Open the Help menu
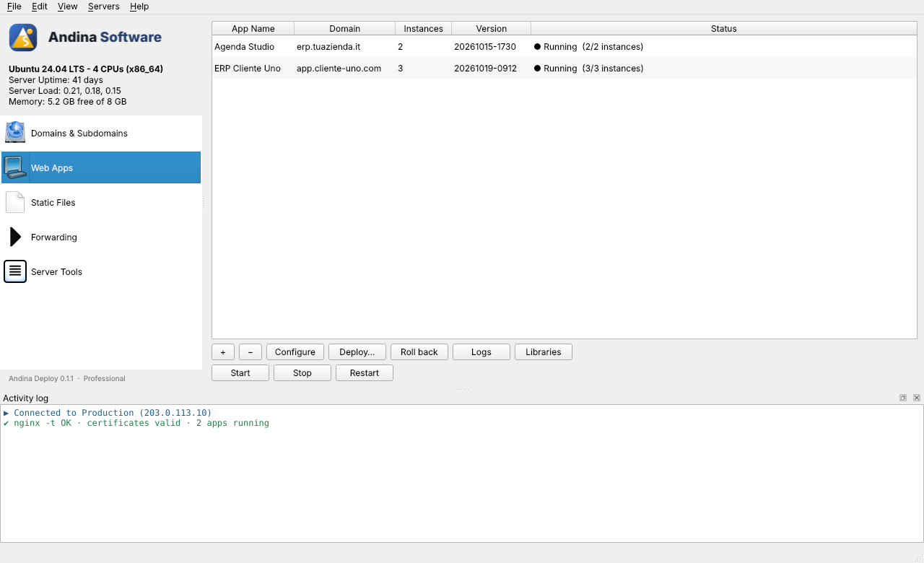Viewport: 924px width, 563px height. [x=139, y=6]
